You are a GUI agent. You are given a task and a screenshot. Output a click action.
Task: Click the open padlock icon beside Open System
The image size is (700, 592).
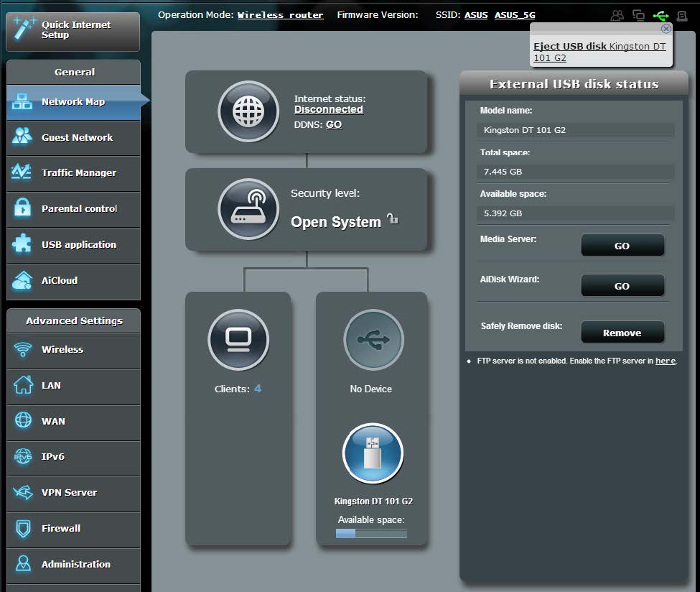point(393,218)
